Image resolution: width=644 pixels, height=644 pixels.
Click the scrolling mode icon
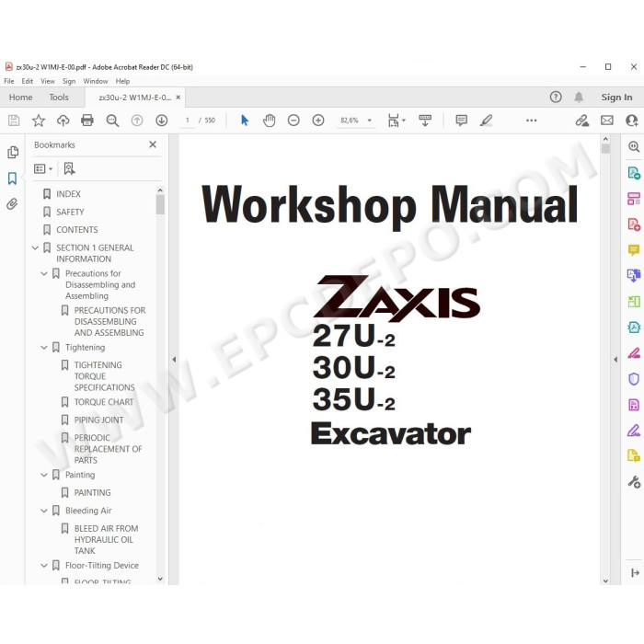click(x=425, y=121)
